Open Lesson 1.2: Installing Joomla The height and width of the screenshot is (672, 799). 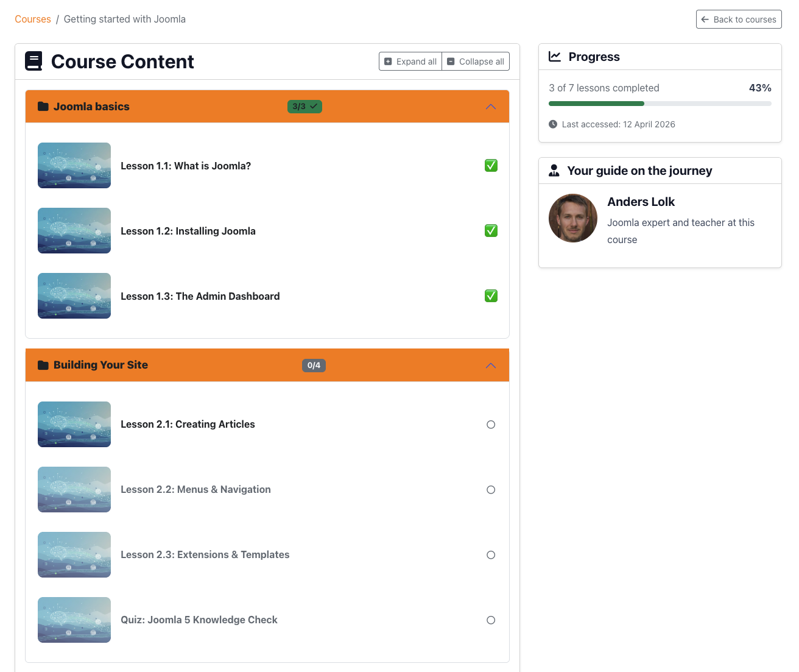[x=188, y=231]
